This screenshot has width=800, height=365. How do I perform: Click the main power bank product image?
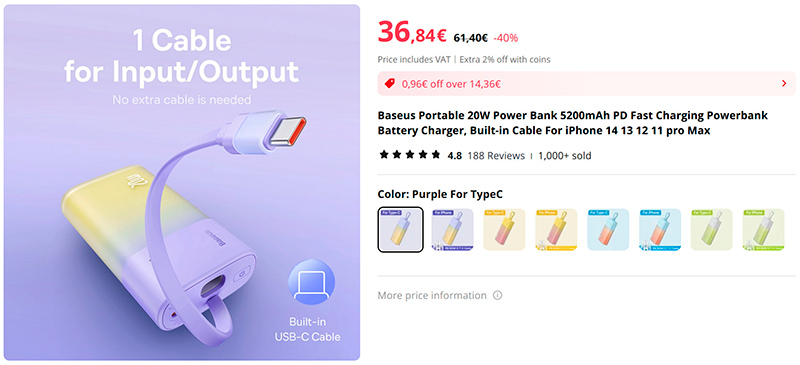click(x=182, y=183)
